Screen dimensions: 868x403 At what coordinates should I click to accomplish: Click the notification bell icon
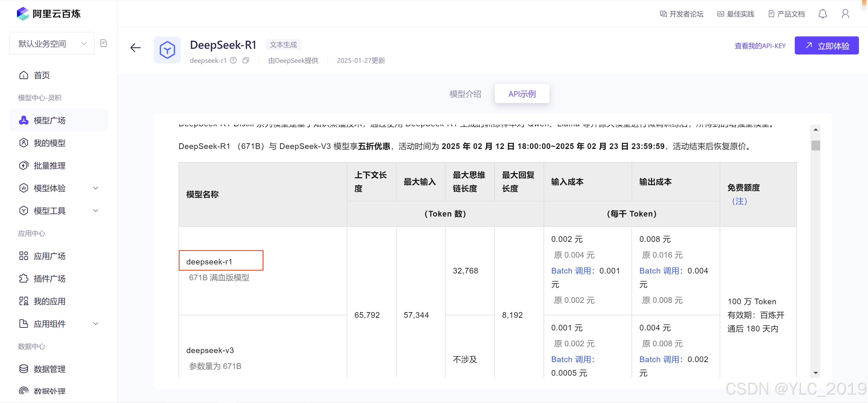point(823,14)
